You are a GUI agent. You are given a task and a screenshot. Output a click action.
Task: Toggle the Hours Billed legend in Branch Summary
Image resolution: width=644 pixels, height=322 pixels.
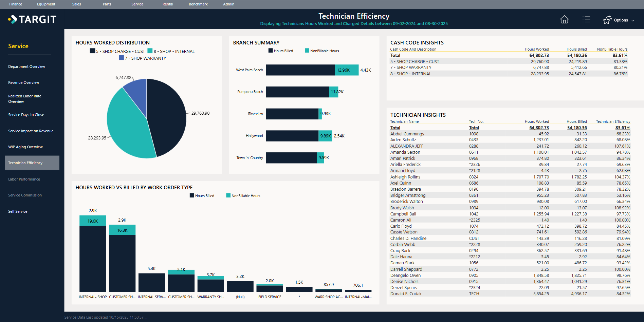281,51
